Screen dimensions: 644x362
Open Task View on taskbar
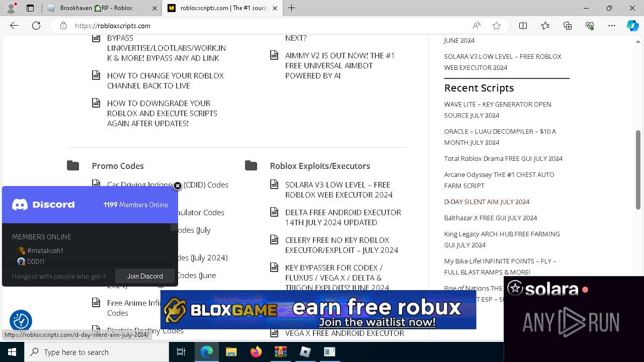coord(181,352)
